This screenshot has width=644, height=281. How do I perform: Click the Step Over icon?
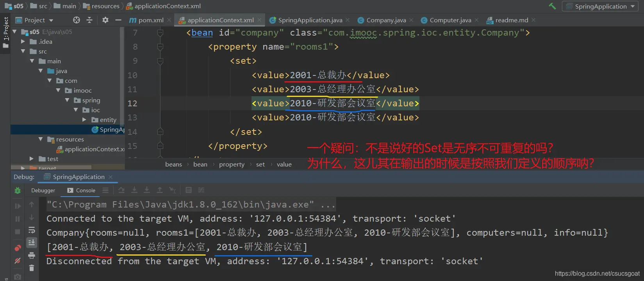click(x=121, y=190)
